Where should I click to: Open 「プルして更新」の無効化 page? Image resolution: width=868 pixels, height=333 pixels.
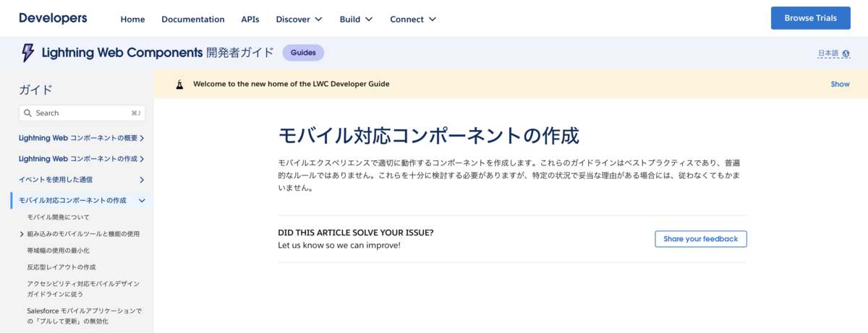point(85,316)
